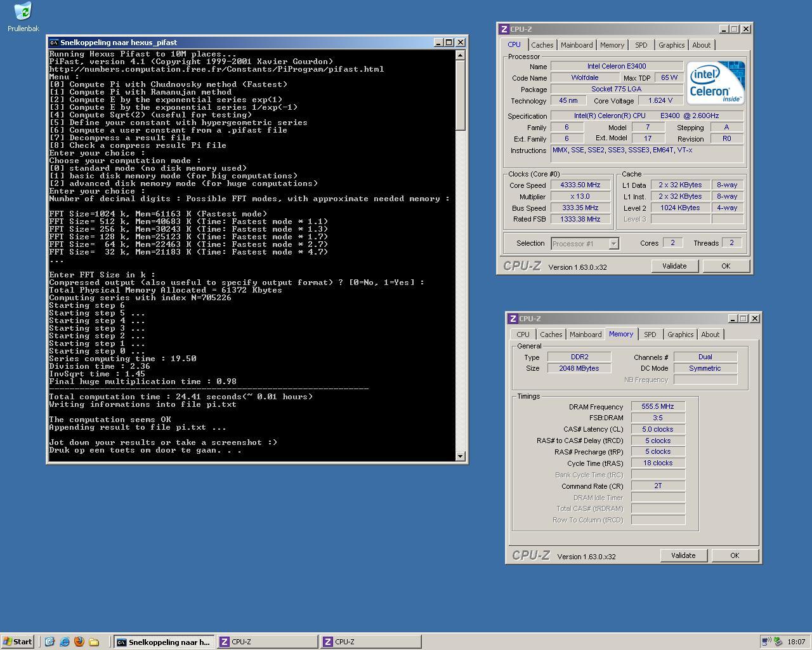Click the Channels # value Dual

[x=705, y=357]
